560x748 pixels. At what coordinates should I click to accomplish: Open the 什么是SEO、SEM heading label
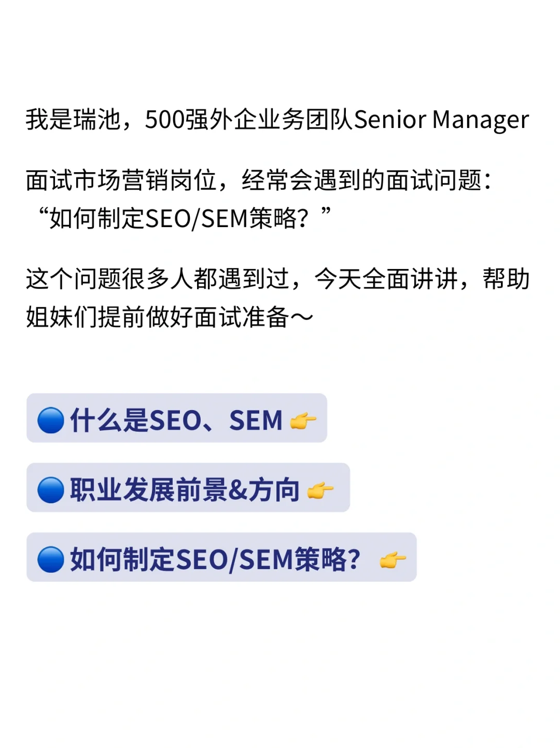[x=176, y=420]
